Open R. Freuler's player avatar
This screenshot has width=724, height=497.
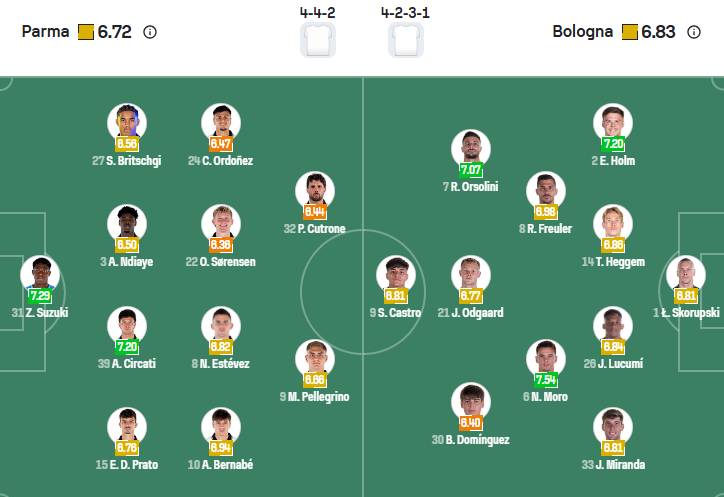pyautogui.click(x=546, y=191)
